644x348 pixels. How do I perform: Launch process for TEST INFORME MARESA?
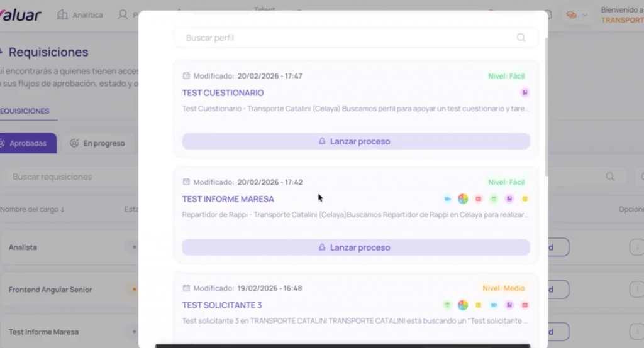click(355, 247)
